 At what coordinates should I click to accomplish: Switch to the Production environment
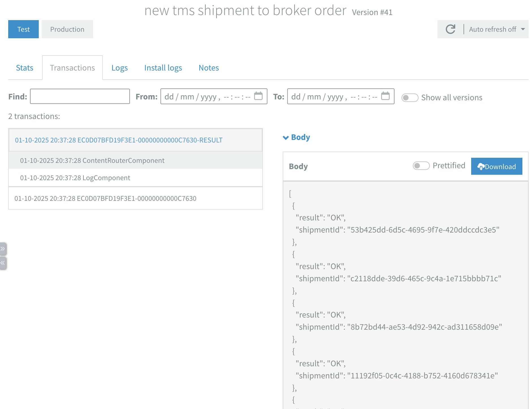pos(67,29)
